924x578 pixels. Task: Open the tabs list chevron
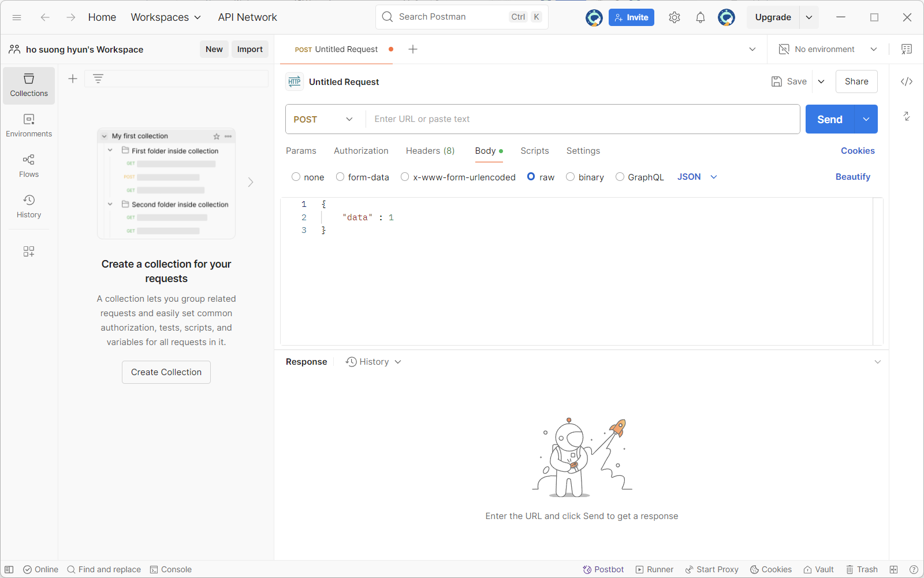pos(752,49)
